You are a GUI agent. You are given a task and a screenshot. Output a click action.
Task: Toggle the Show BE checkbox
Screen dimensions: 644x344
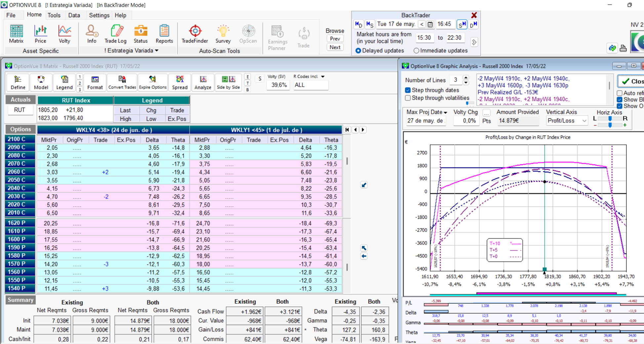(620, 100)
